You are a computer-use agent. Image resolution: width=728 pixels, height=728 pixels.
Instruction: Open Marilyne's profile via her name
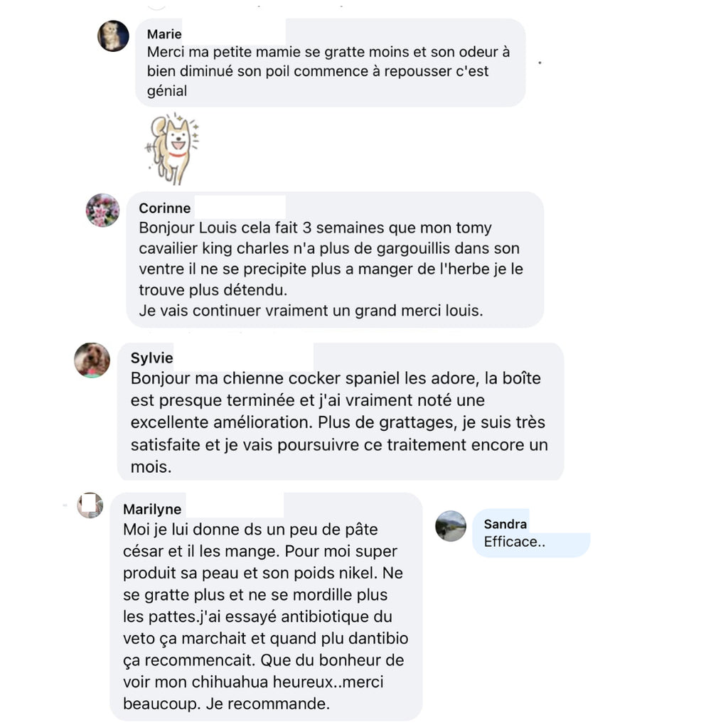click(x=152, y=509)
